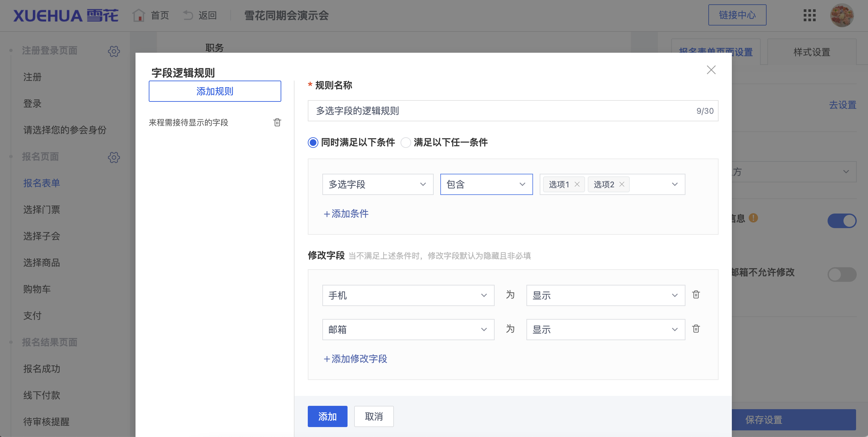Open 报名成功 sidebar item
This screenshot has width=868, height=437.
(42, 369)
